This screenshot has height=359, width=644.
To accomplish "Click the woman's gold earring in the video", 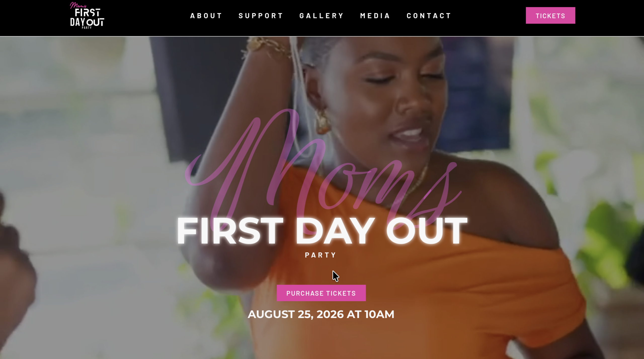I will click(x=323, y=122).
